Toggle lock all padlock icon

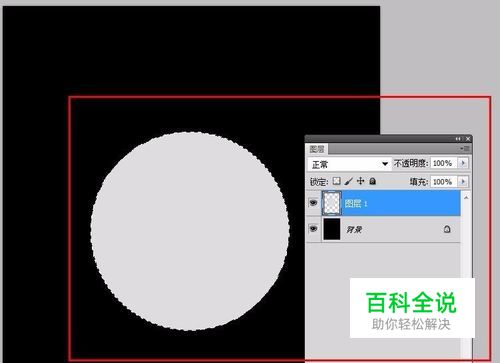tap(373, 181)
